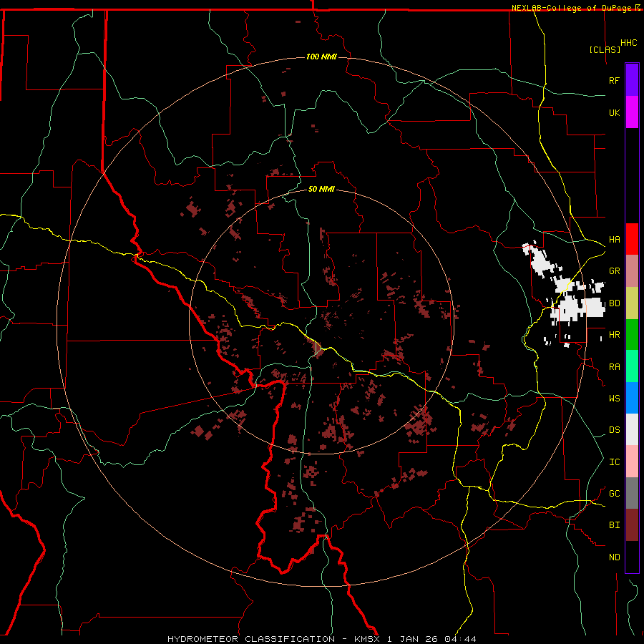The width and height of the screenshot is (644, 644).
Task: Click the DS white legend swatch
Action: tap(632, 429)
